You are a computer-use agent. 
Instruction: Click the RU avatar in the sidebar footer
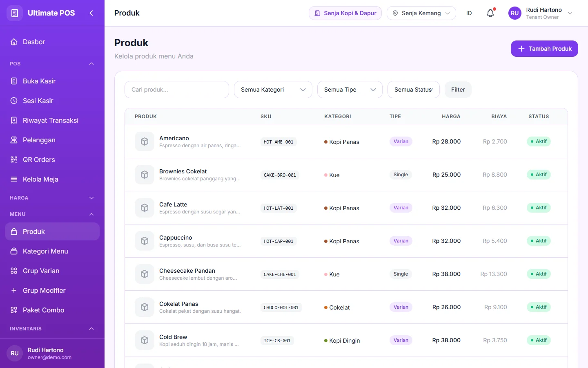15,353
